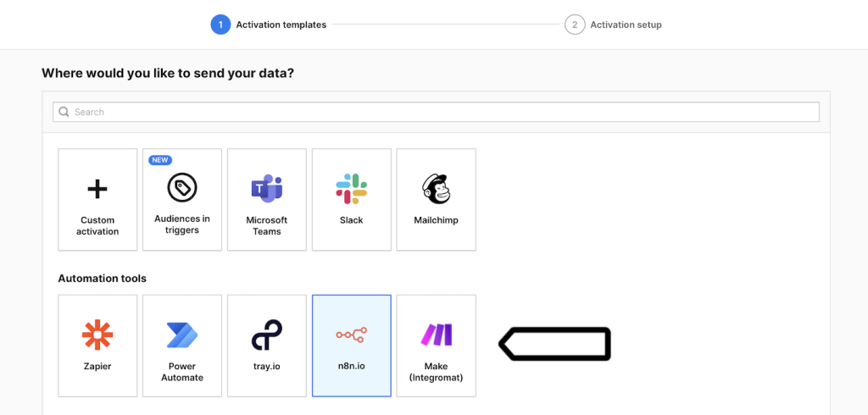Select the Microsoft Teams logo

tap(266, 189)
